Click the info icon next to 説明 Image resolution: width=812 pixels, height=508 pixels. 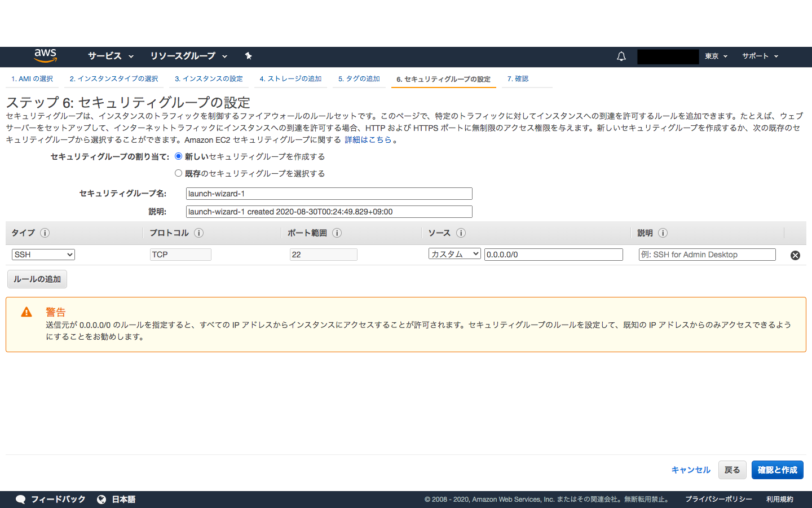click(663, 233)
